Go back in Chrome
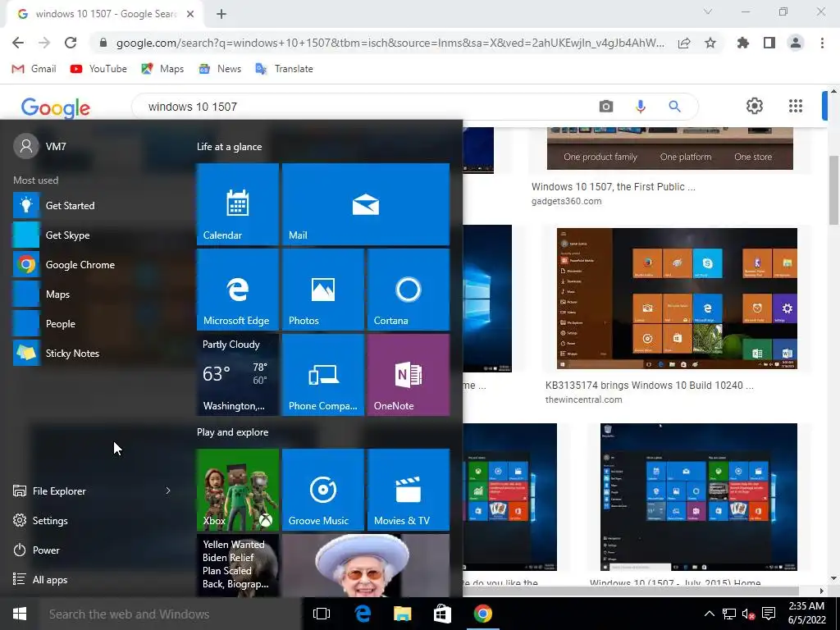This screenshot has width=840, height=630. coord(18,43)
